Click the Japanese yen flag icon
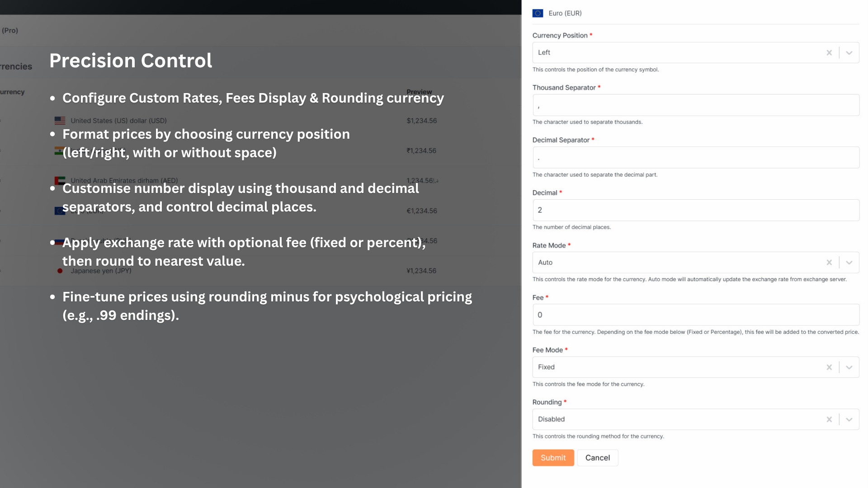 click(x=60, y=271)
